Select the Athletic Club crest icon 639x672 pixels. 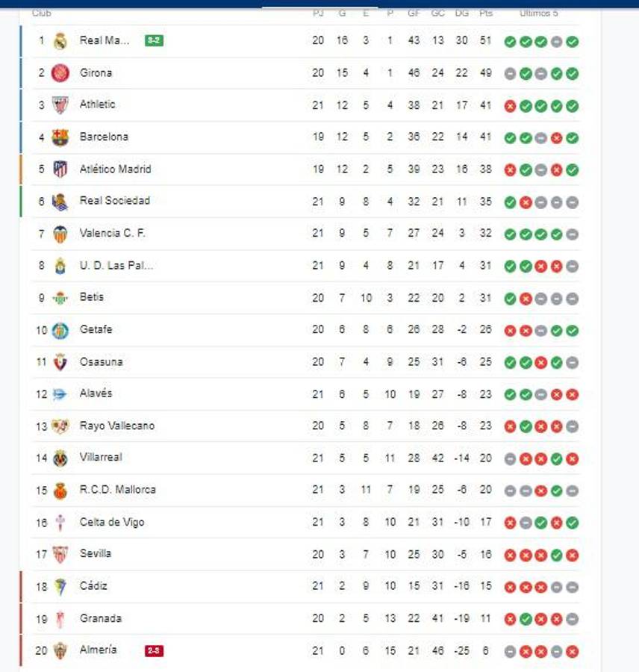pyautogui.click(x=60, y=105)
